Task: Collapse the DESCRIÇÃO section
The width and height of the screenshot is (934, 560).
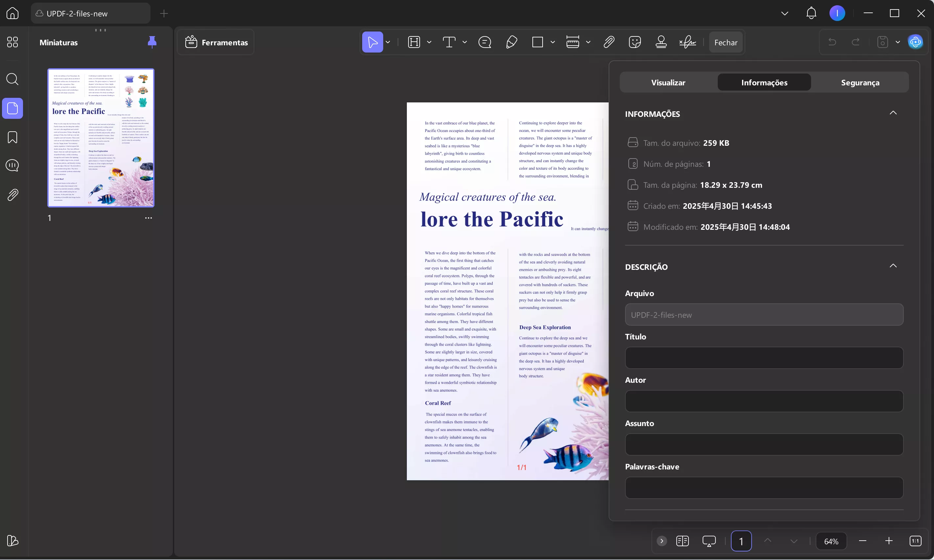Action: (893, 266)
